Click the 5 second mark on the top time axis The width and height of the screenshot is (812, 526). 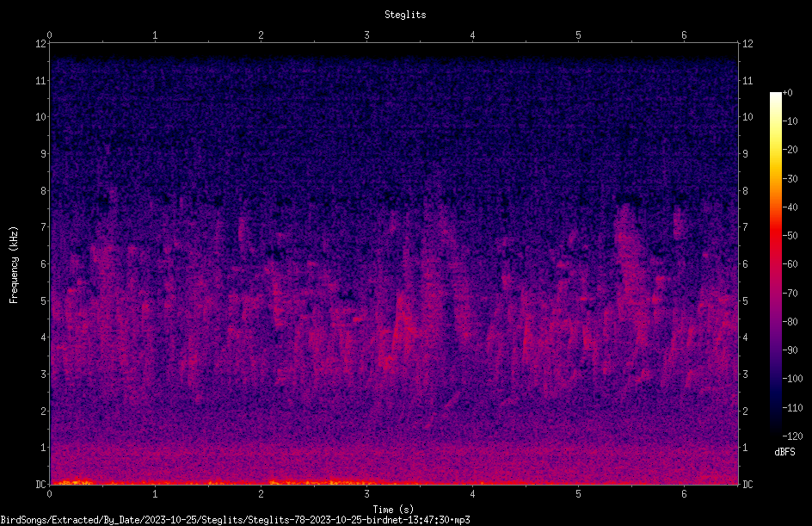pos(578,35)
